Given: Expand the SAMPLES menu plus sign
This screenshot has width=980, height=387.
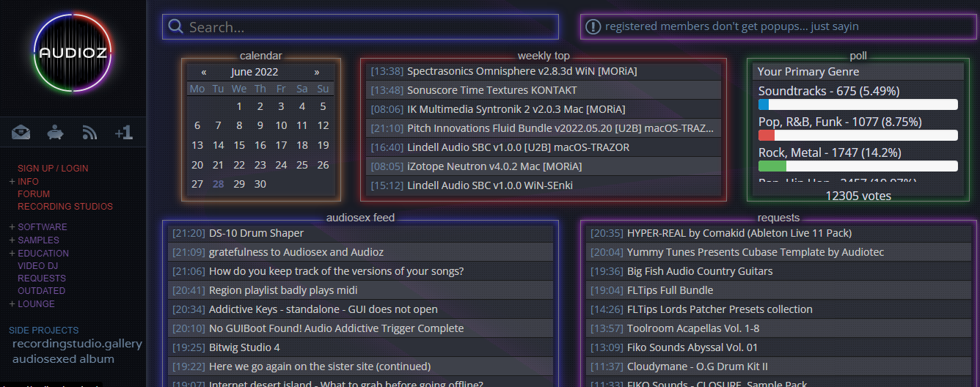Looking at the screenshot, I should (12, 240).
